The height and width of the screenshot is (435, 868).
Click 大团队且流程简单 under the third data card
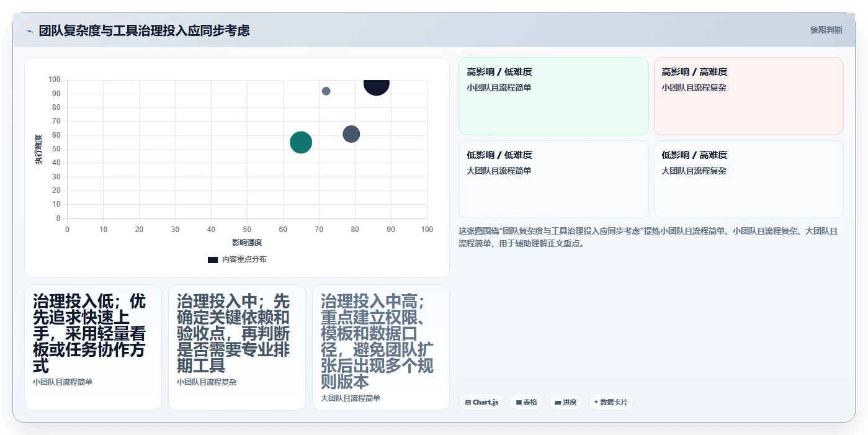pos(351,398)
